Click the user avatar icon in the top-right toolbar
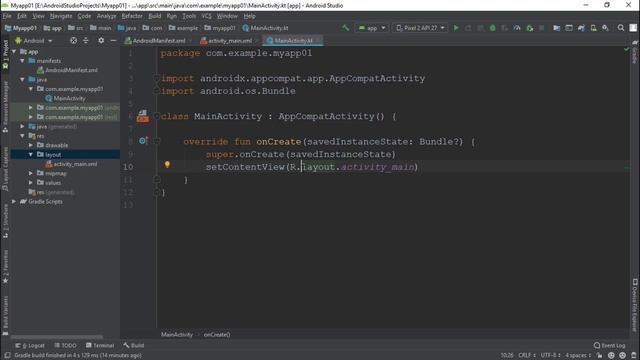 point(633,28)
